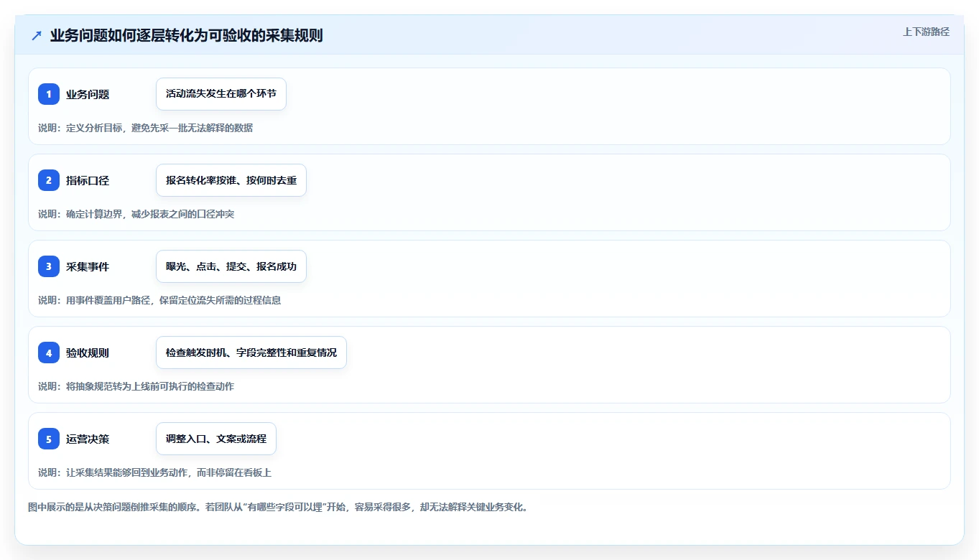Click the 曝光、点击、提交、报名成功 chip

coord(231,266)
